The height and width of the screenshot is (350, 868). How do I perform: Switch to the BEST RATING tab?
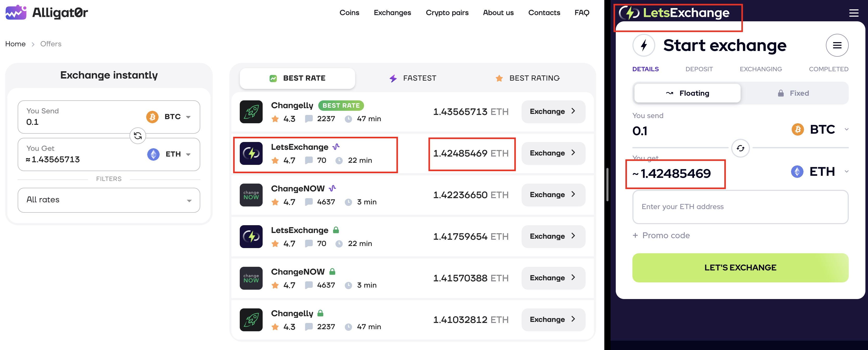pos(528,79)
